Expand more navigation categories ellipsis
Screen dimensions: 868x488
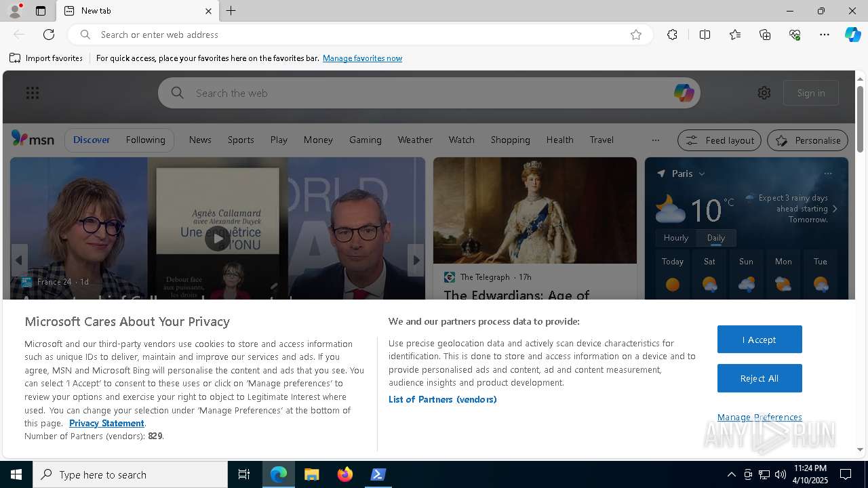pos(655,140)
